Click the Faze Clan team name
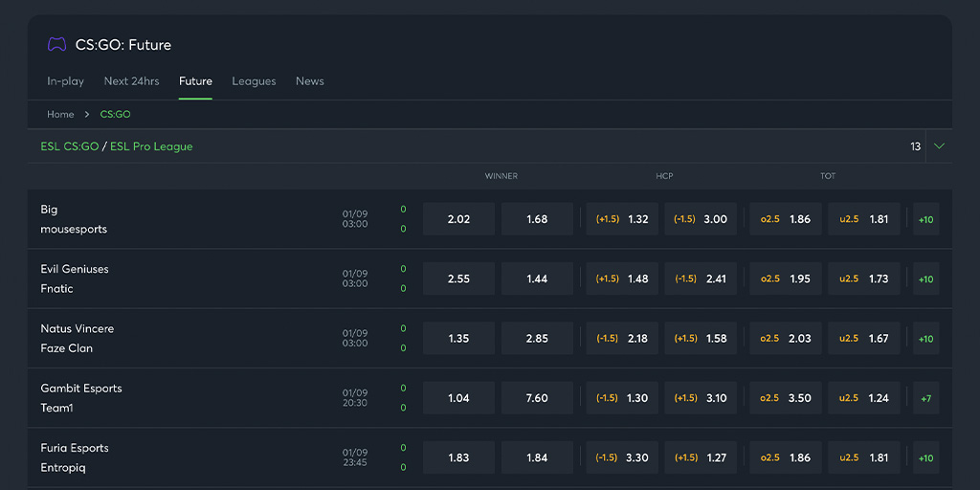The image size is (980, 490). tap(67, 348)
